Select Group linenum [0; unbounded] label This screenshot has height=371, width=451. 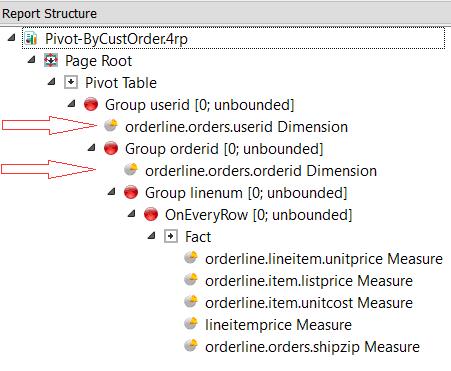pos(246,193)
